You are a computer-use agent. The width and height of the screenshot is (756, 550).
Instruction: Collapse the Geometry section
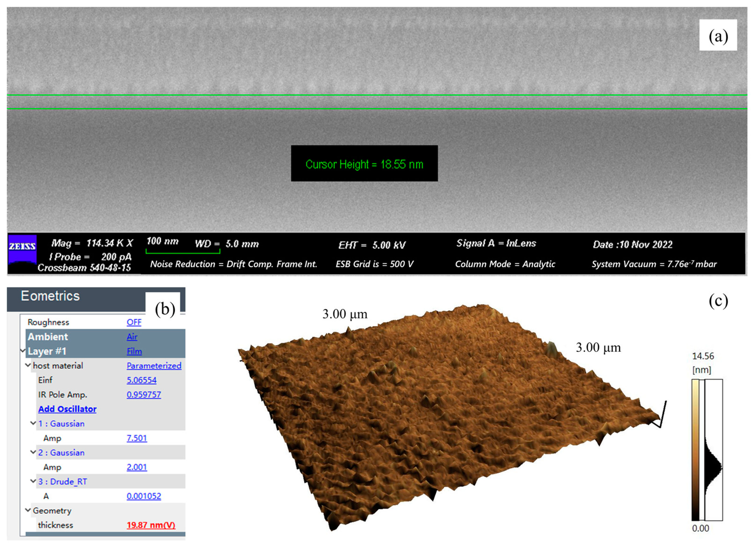pyautogui.click(x=28, y=510)
